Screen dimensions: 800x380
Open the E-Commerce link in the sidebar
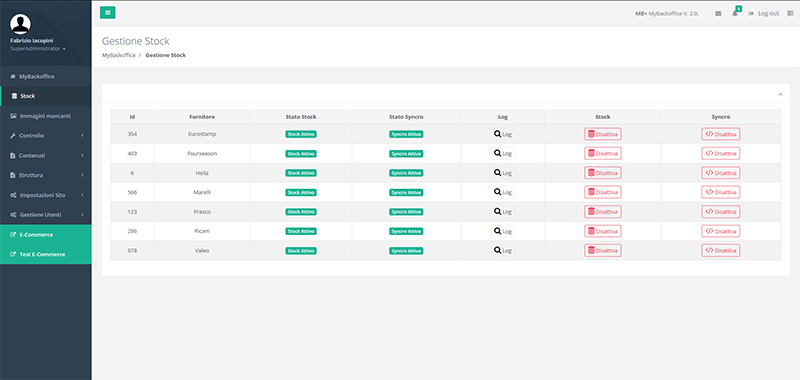pyautogui.click(x=46, y=235)
